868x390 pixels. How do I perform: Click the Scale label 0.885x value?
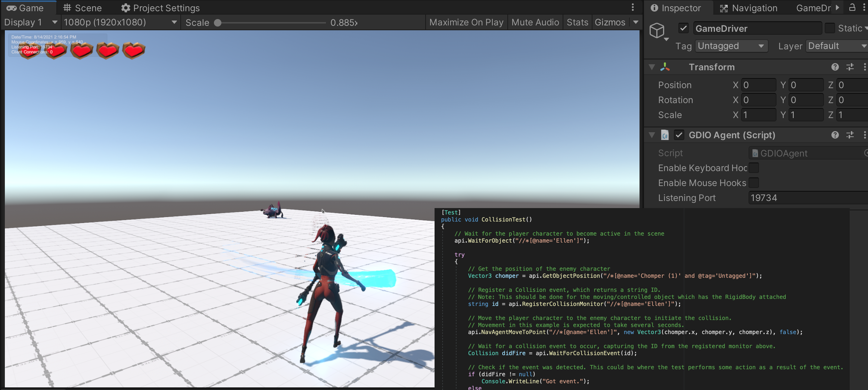click(344, 23)
